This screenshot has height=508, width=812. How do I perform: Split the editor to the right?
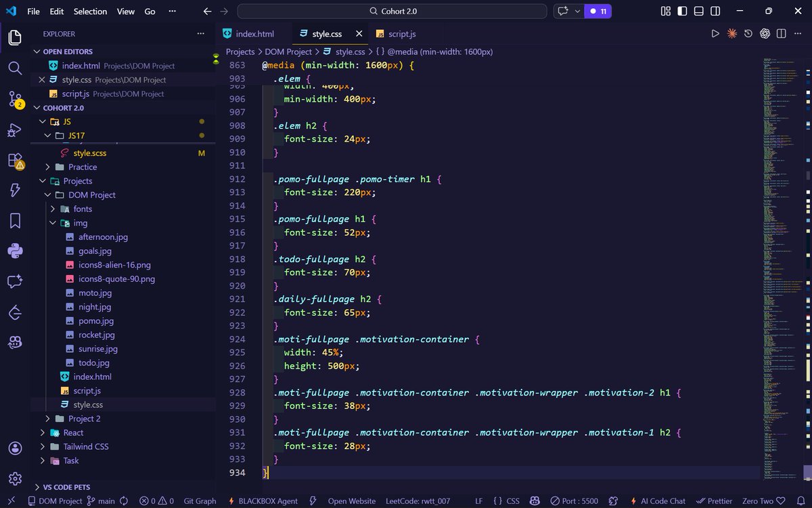click(781, 33)
